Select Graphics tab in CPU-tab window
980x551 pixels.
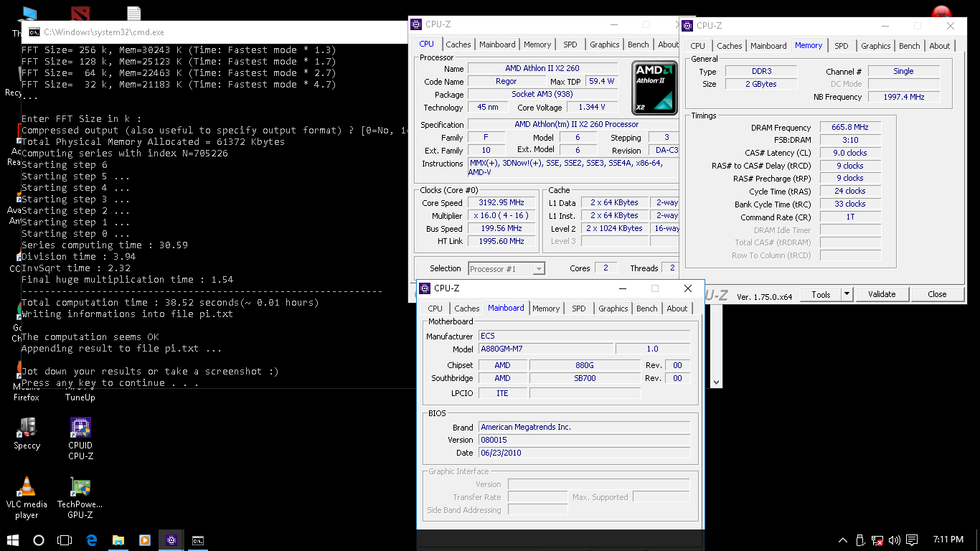pyautogui.click(x=605, y=44)
